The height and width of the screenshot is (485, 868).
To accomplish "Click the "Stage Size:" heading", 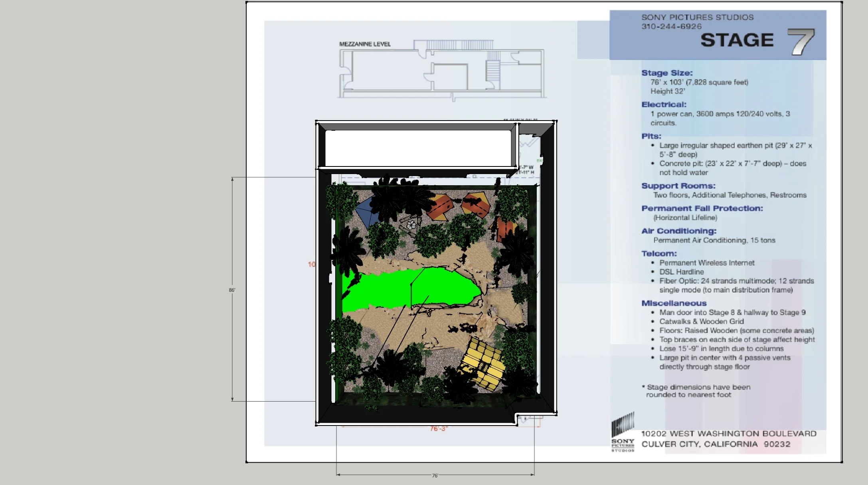I will click(x=667, y=73).
